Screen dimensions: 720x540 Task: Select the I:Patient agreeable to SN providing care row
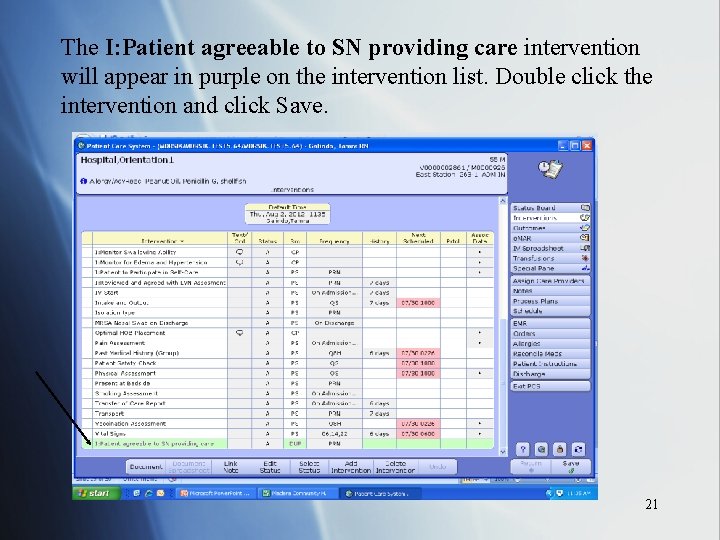tap(287, 444)
